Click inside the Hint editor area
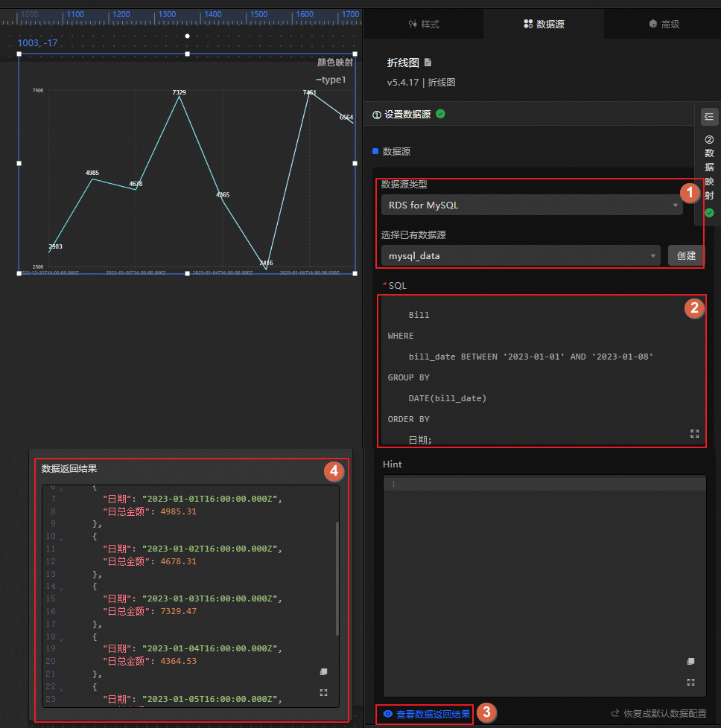The image size is (721, 728). tap(544, 585)
